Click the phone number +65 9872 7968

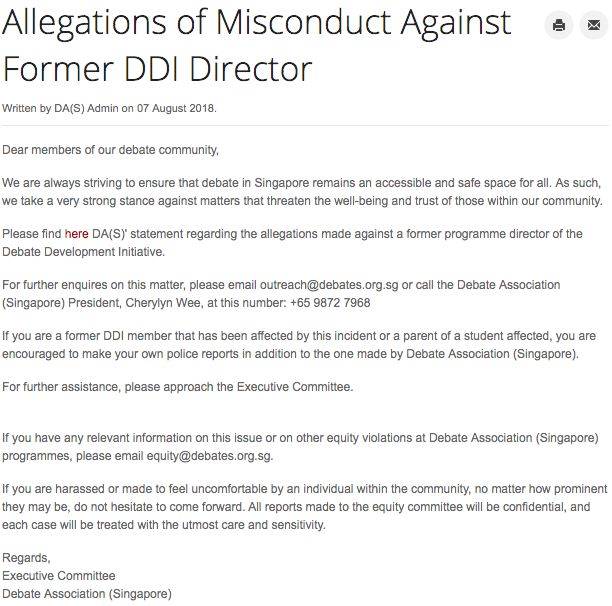tap(330, 302)
